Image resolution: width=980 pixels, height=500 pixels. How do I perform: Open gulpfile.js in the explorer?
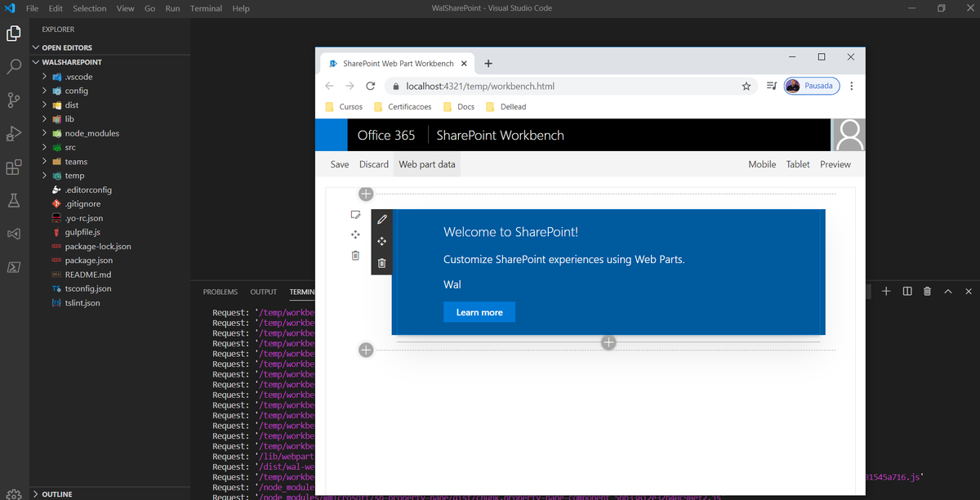82,232
